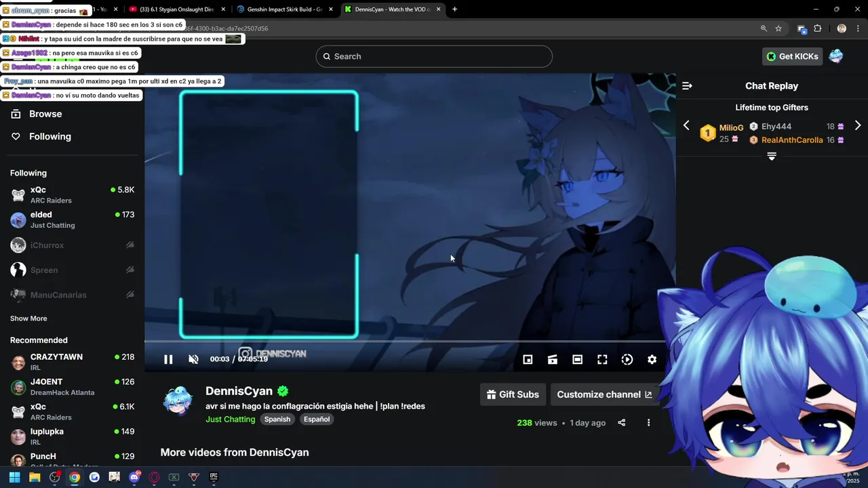Open Get KICKs button
The height and width of the screenshot is (488, 868).
click(x=792, y=56)
